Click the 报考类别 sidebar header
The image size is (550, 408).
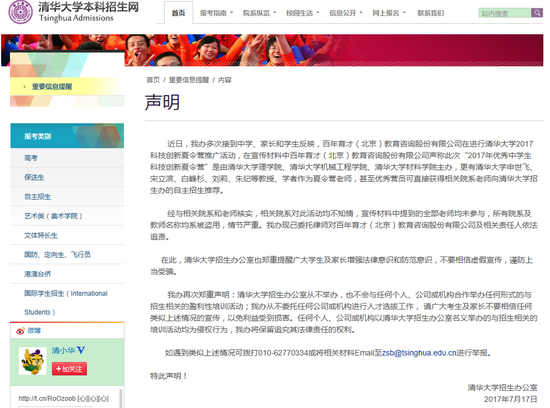67,136
